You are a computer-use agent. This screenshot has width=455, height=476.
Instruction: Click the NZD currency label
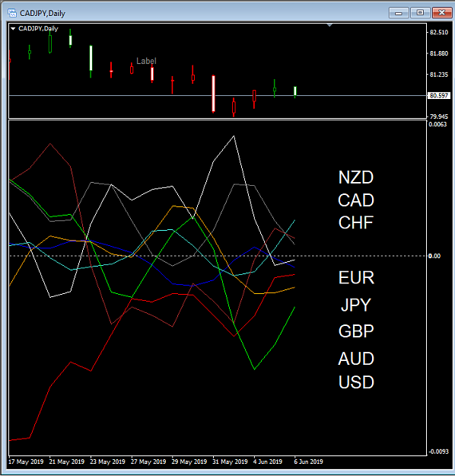tap(356, 177)
